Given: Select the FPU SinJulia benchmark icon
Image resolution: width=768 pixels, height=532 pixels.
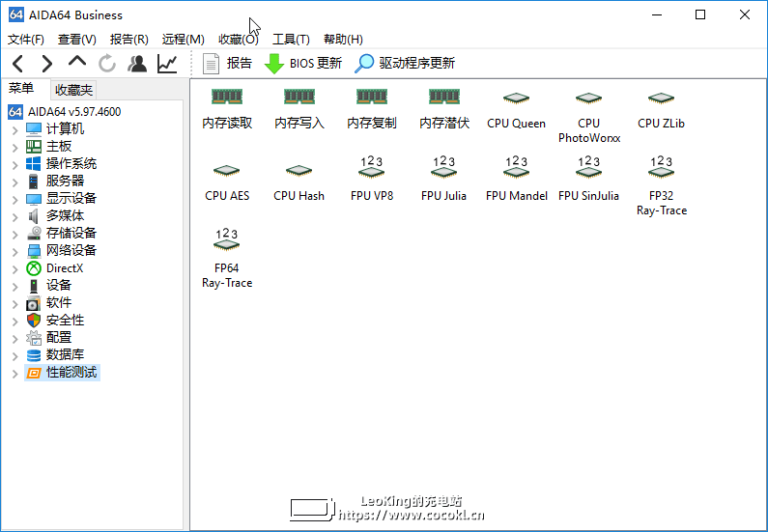Looking at the screenshot, I should click(588, 167).
